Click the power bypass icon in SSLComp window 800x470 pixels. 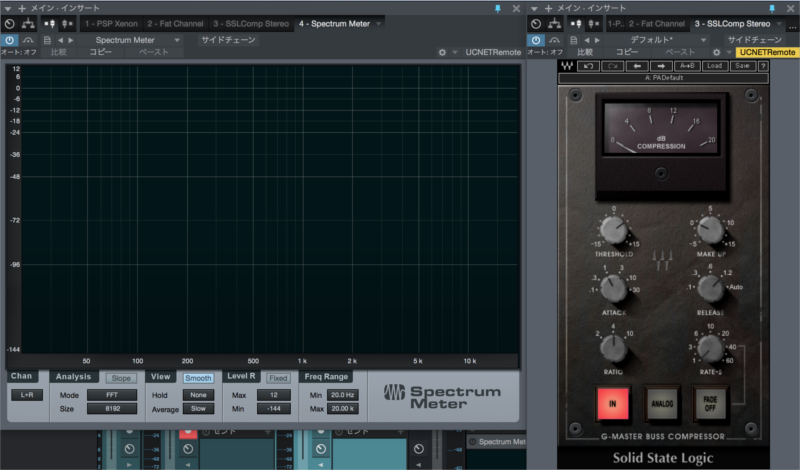[536, 40]
